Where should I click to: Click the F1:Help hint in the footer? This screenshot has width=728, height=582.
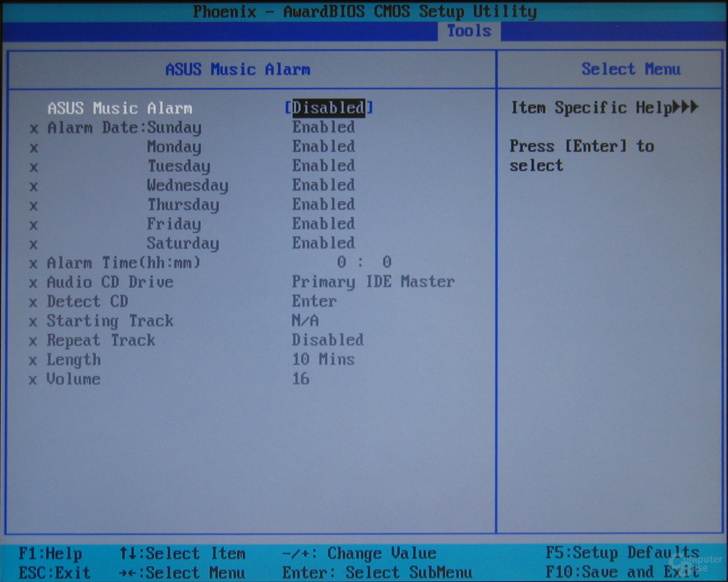[50, 553]
